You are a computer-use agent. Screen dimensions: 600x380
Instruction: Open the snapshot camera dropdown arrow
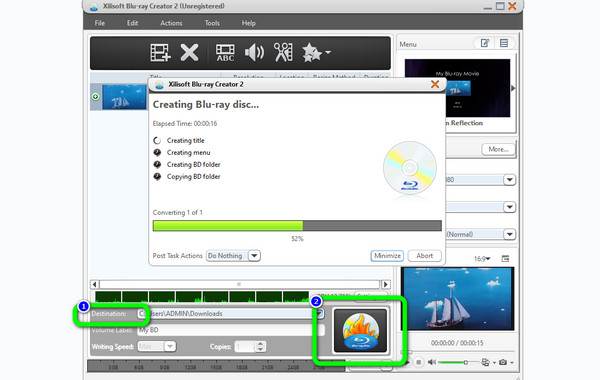(512, 362)
